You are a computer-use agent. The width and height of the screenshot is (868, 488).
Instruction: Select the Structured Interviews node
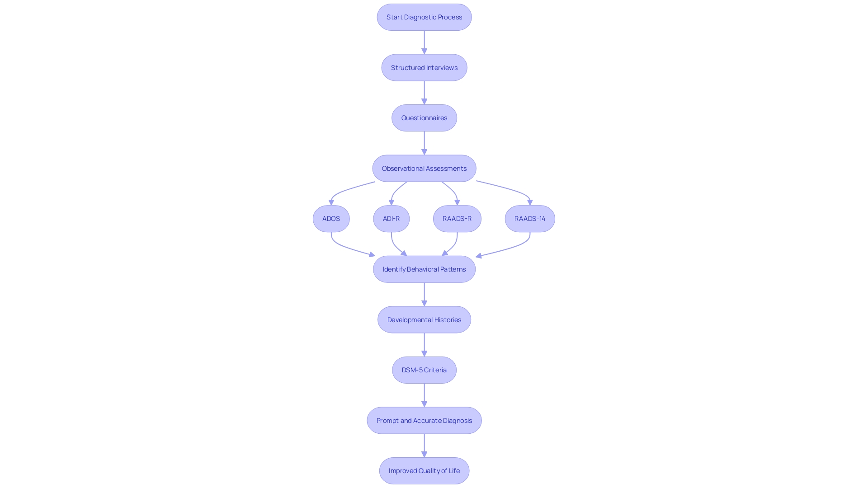(x=424, y=67)
